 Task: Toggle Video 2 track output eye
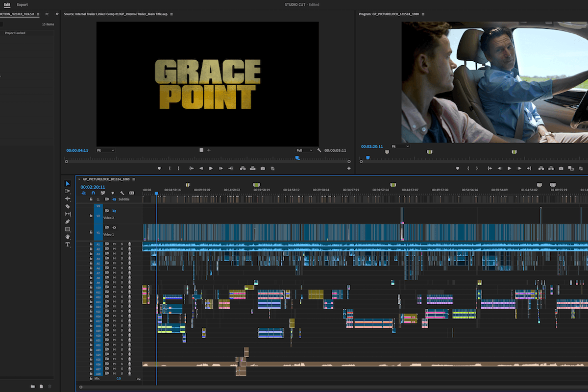(114, 211)
